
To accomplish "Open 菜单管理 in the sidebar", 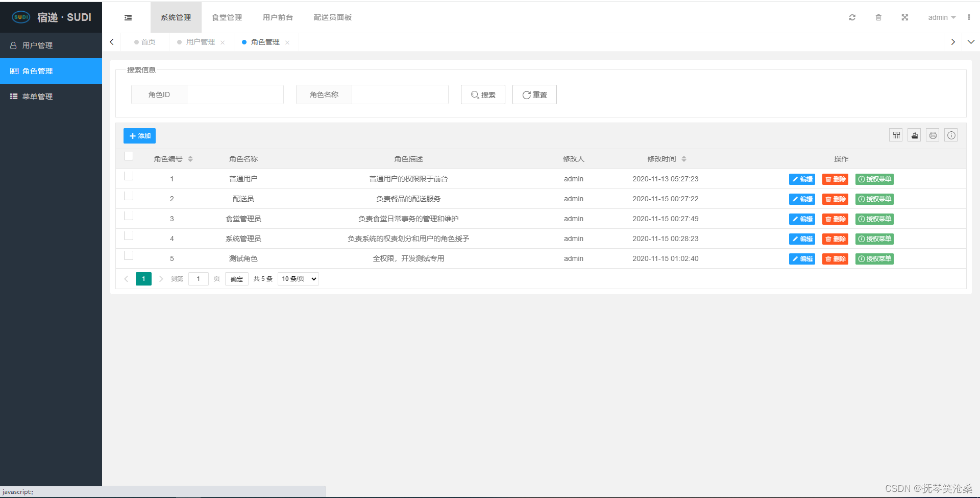I will [51, 97].
